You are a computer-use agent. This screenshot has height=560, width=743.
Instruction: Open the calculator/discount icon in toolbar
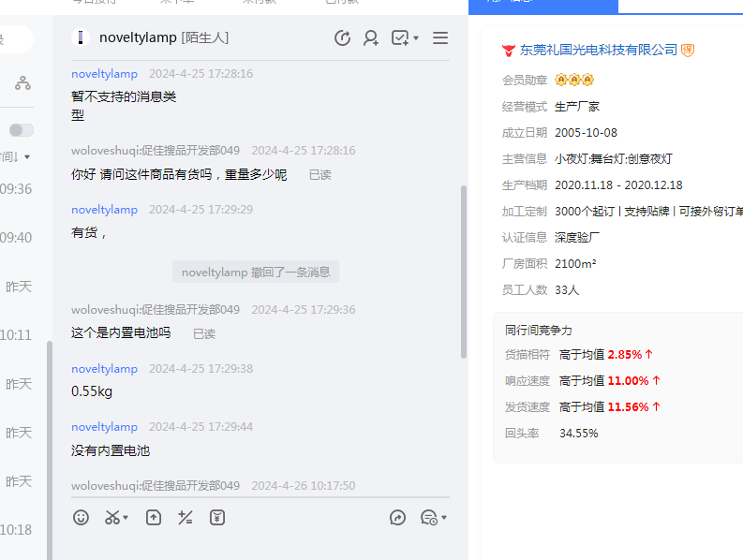(186, 517)
